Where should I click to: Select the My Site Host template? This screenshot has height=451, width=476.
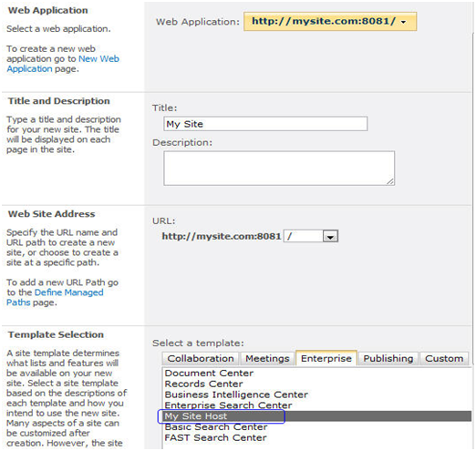pyautogui.click(x=317, y=416)
